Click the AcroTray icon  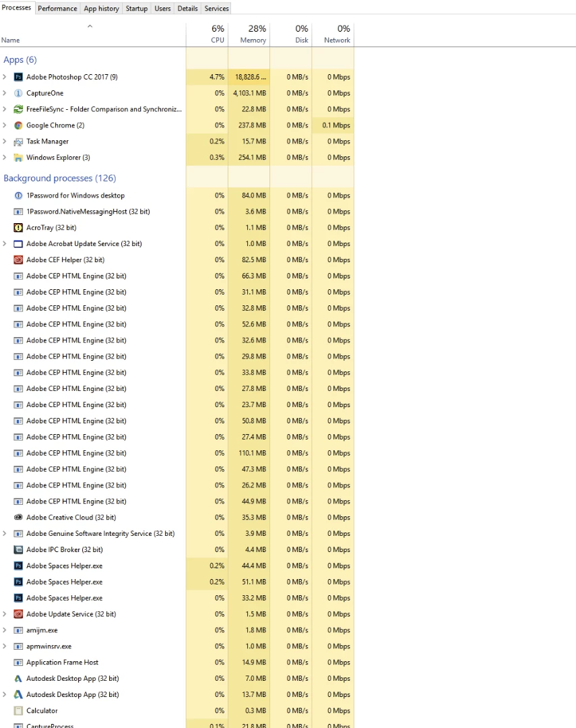(18, 228)
